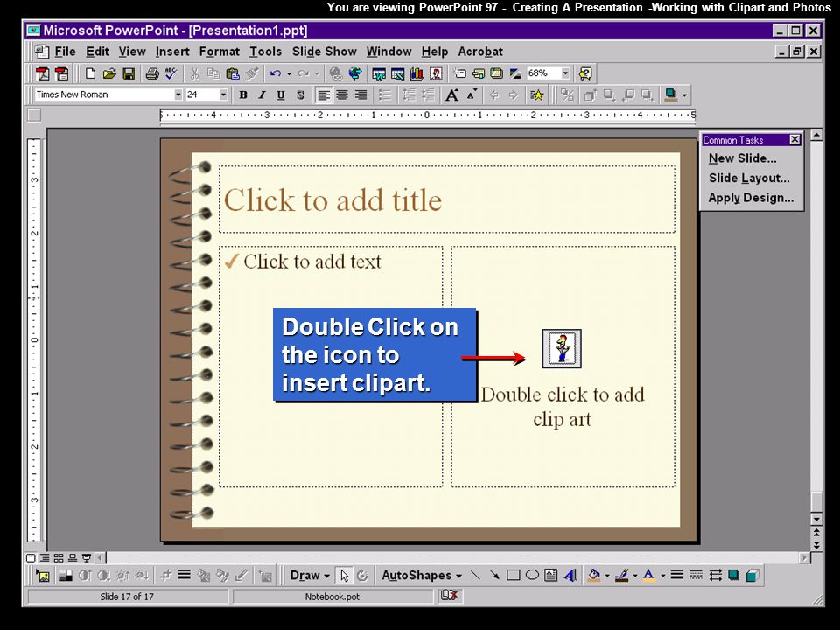Convert to PDF using the Acrobat icon
Image resolution: width=840 pixels, height=630 pixels.
(x=42, y=73)
